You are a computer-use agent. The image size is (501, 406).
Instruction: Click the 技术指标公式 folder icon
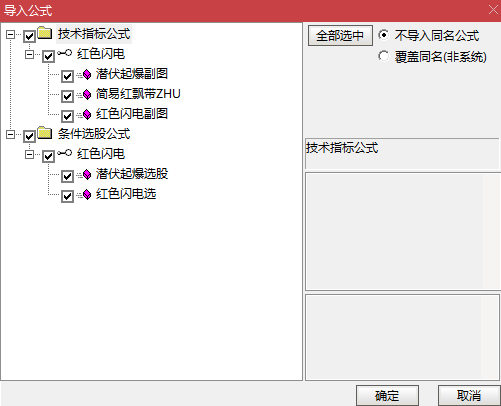[x=45, y=33]
